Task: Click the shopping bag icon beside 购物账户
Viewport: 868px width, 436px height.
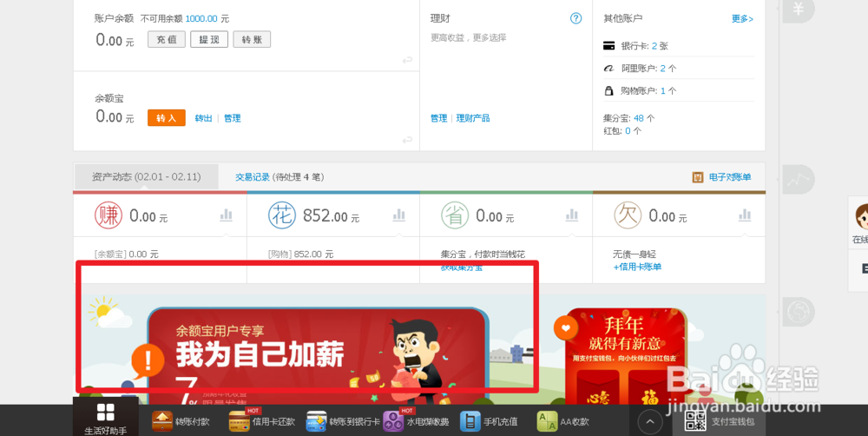Action: coord(609,90)
